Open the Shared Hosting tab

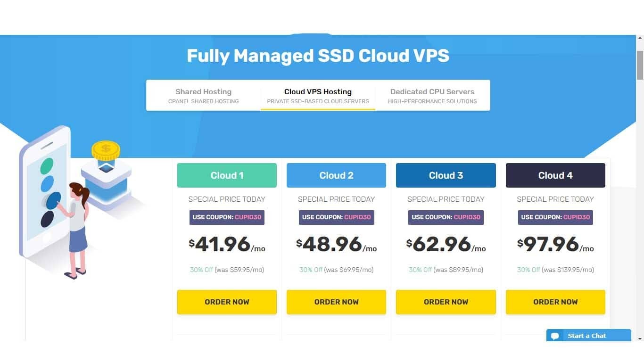coord(204,95)
